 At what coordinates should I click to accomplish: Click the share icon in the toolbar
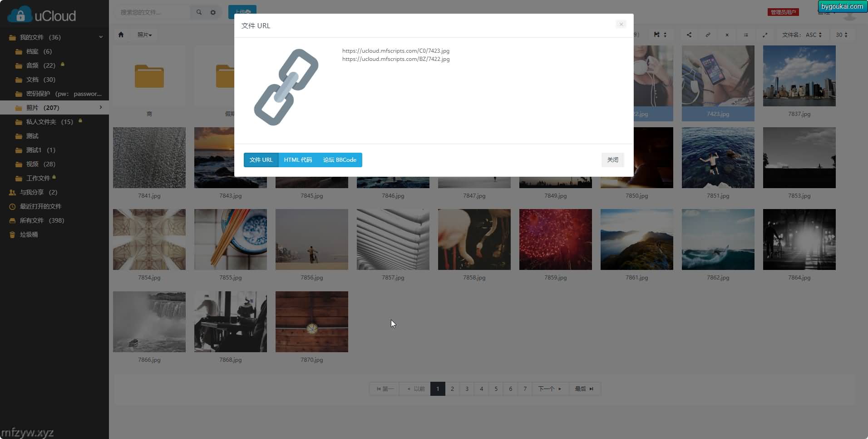coord(689,35)
